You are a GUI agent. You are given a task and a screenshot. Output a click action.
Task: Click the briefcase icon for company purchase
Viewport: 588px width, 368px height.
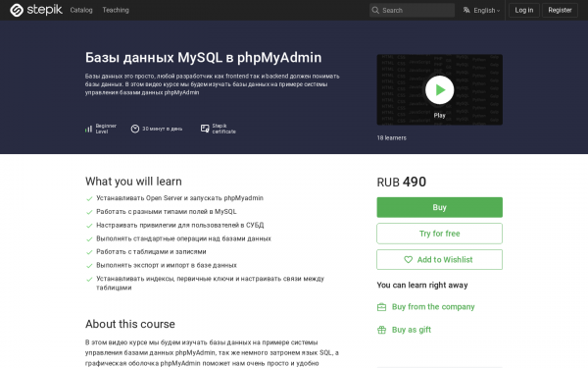pyautogui.click(x=381, y=307)
